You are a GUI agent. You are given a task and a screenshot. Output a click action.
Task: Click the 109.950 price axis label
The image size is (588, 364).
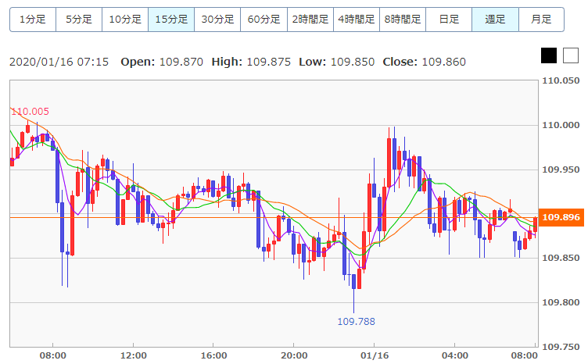coord(561,170)
